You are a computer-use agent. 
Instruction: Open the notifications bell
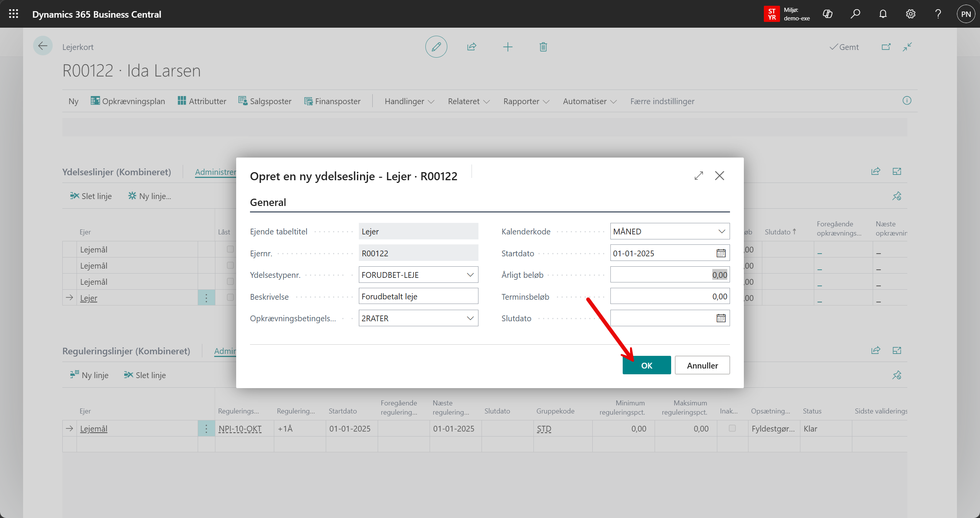[883, 14]
